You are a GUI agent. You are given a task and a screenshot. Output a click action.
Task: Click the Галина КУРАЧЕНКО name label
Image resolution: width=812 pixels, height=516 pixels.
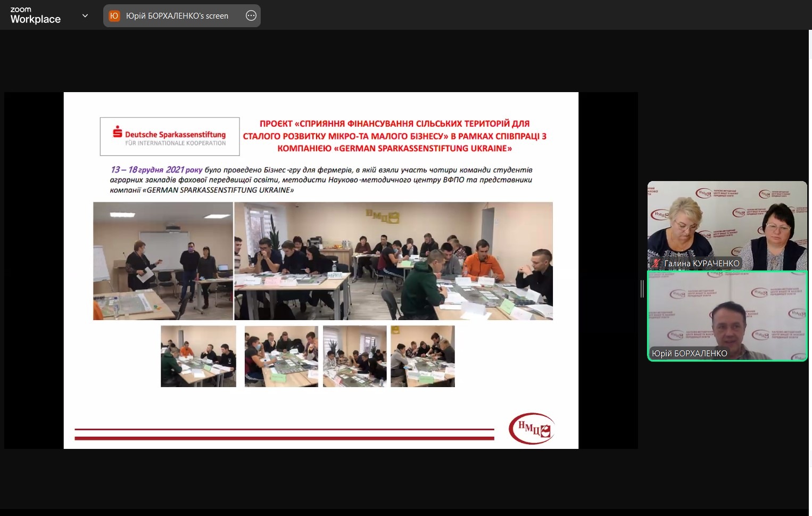pyautogui.click(x=701, y=263)
